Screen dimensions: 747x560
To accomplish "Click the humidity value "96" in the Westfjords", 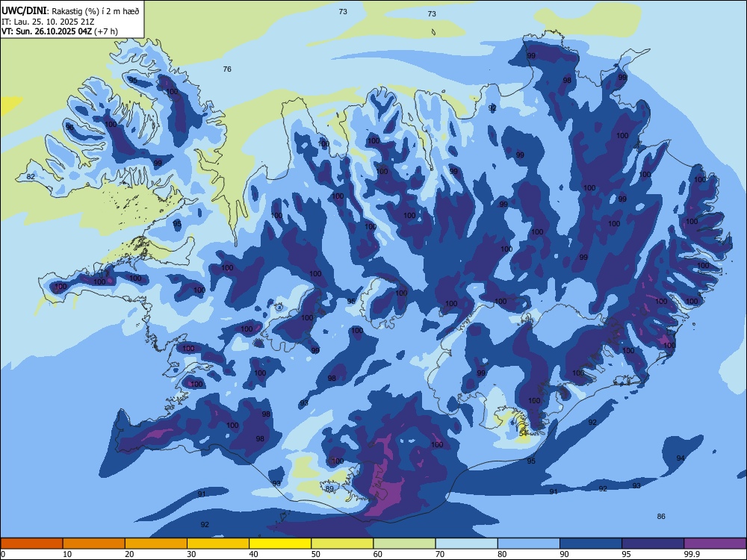I will [69, 127].
